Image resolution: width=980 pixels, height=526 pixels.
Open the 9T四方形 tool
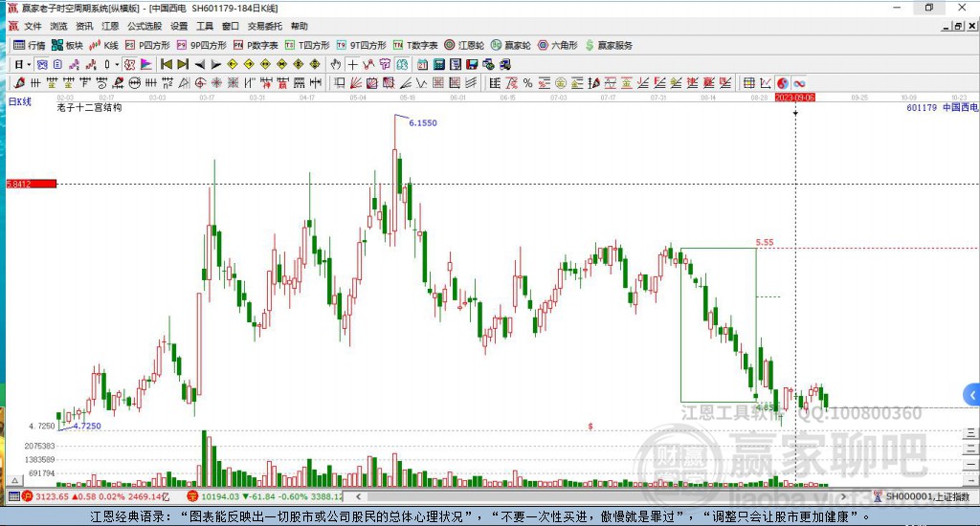(361, 45)
